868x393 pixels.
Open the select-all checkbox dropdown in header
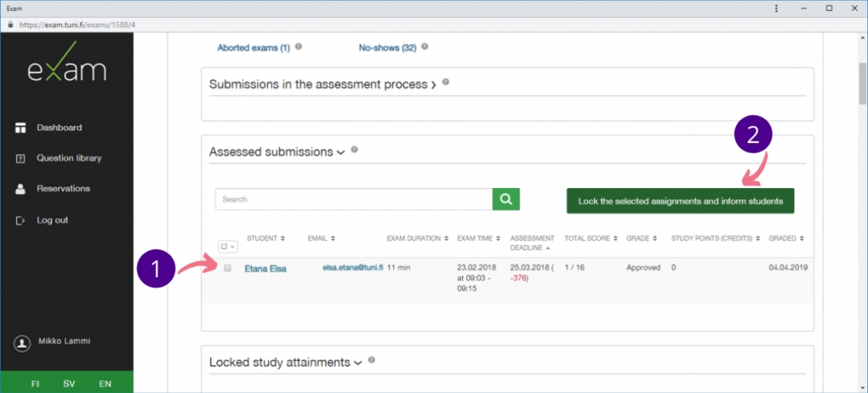pyautogui.click(x=227, y=246)
